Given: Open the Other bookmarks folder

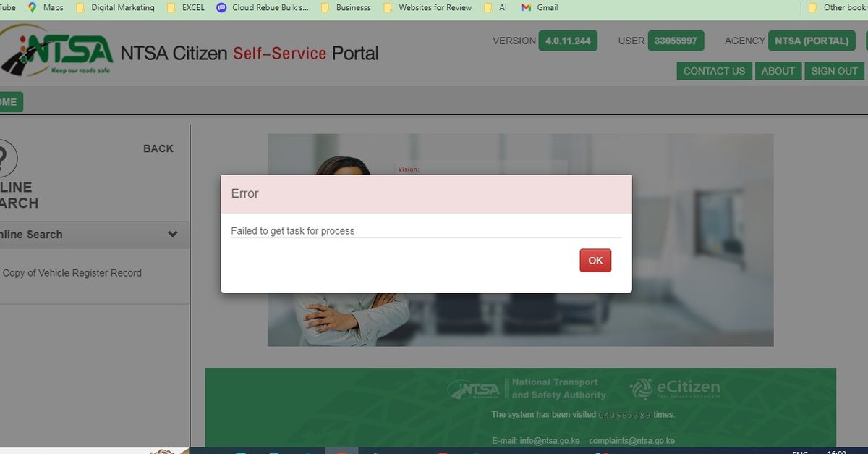Looking at the screenshot, I should pos(838,8).
